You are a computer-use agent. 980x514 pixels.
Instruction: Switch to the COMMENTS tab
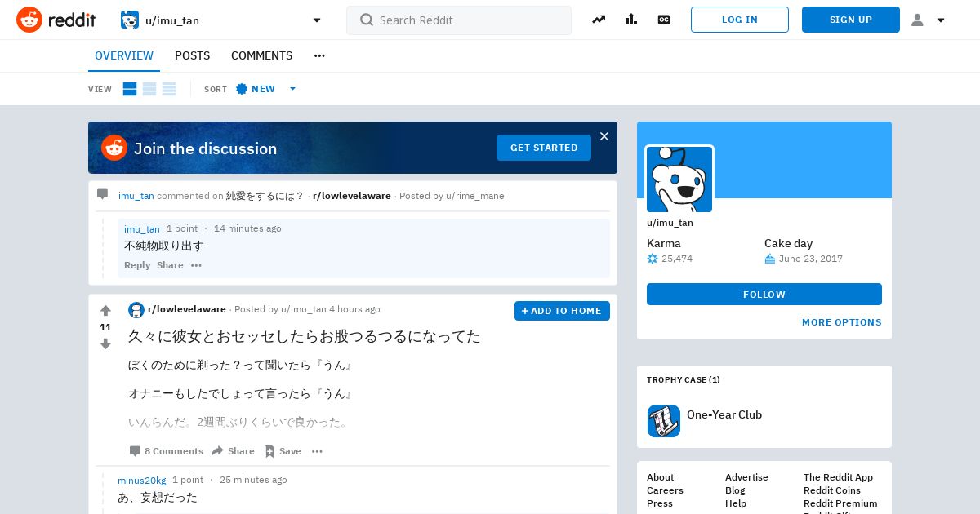point(261,55)
